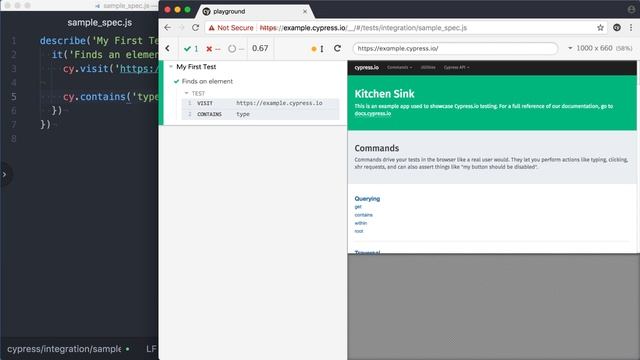This screenshot has height=360, width=640.
Task: Open the get command link
Action: 358,207
